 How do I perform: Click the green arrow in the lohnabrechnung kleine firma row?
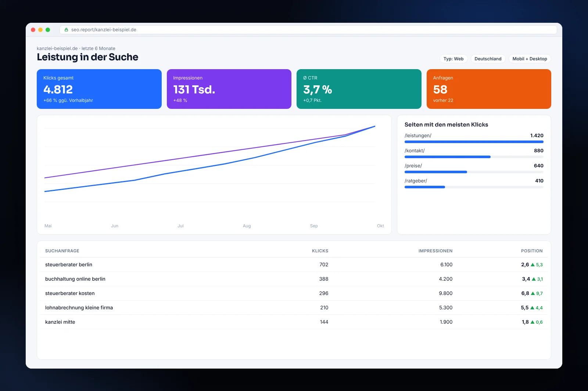pos(532,308)
